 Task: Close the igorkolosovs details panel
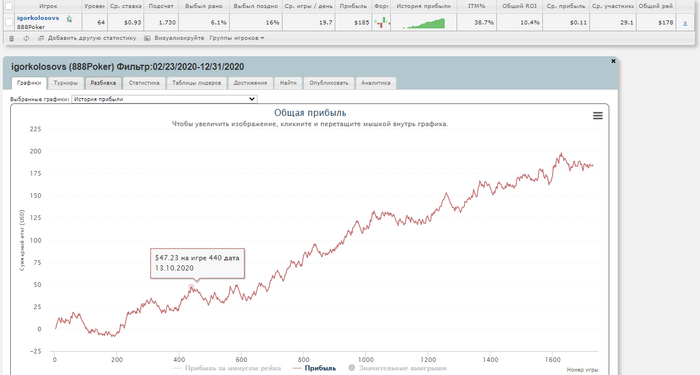click(613, 61)
